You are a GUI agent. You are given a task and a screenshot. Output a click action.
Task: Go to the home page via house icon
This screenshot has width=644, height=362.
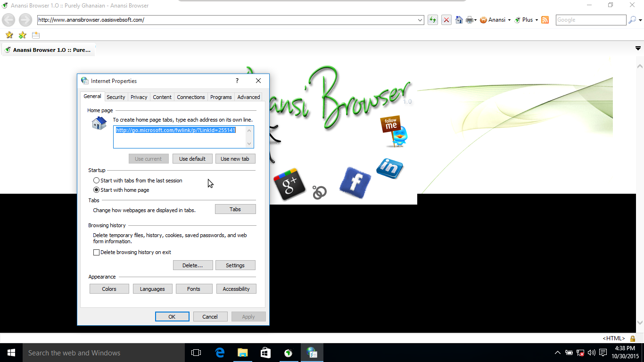[x=459, y=20]
